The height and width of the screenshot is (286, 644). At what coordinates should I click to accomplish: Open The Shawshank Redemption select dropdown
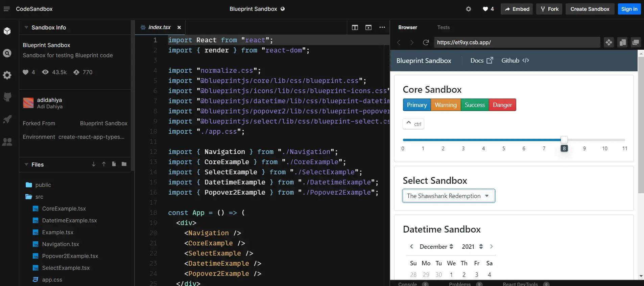click(x=449, y=196)
